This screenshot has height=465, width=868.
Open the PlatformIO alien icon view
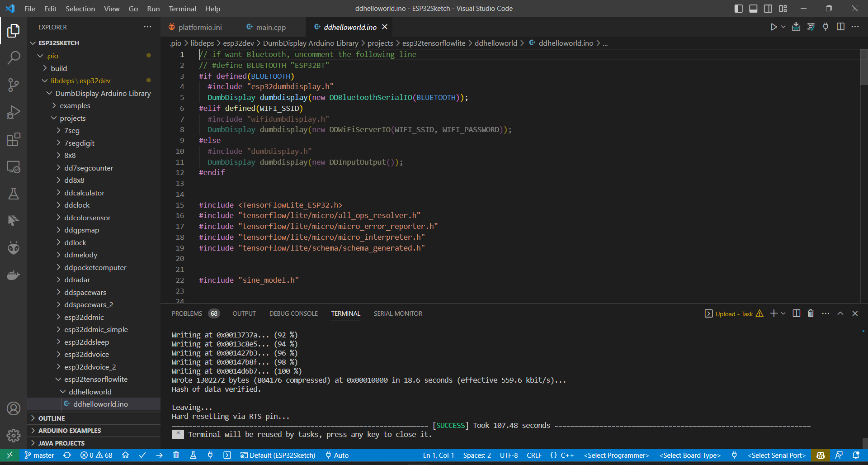(14, 248)
